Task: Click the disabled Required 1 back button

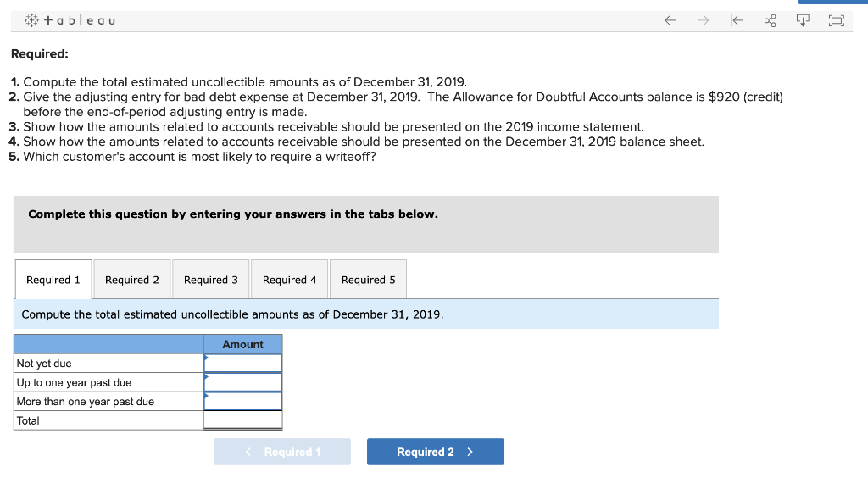Action: tap(282, 451)
